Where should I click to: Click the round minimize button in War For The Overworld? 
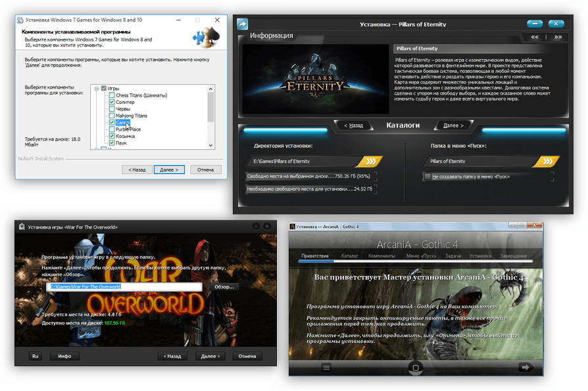pyautogui.click(x=256, y=227)
